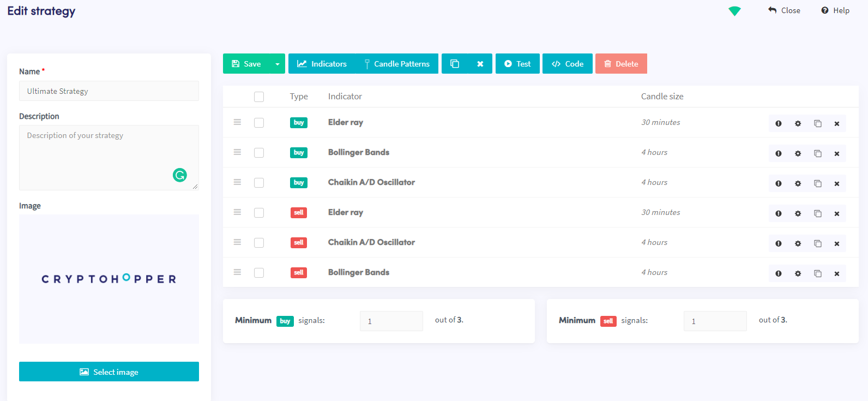Check the buy Bollinger Bands row checkbox
868x401 pixels.
coord(259,153)
